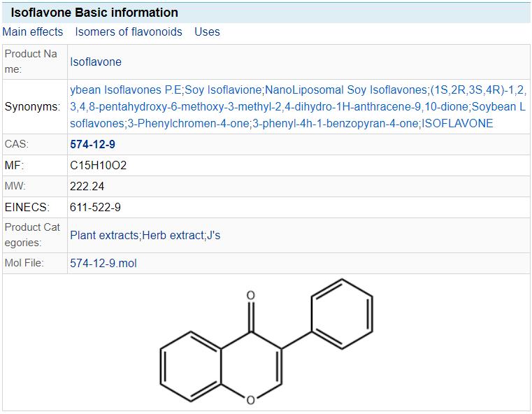Select the Herb extract category link

(173, 235)
